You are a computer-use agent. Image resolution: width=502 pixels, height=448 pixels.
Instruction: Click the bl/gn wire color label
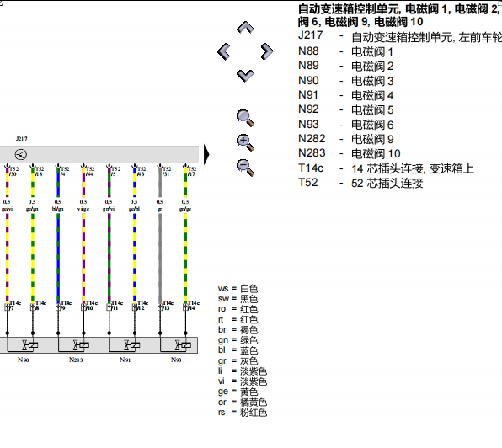tap(57, 209)
